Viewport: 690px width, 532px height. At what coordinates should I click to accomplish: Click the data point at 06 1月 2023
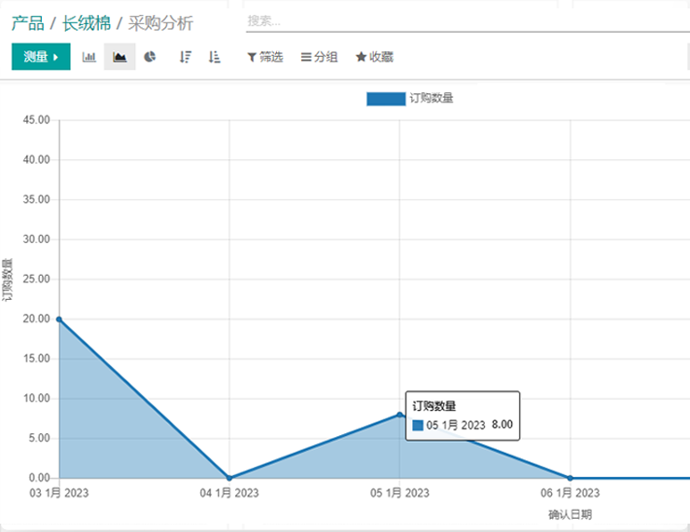(x=570, y=478)
